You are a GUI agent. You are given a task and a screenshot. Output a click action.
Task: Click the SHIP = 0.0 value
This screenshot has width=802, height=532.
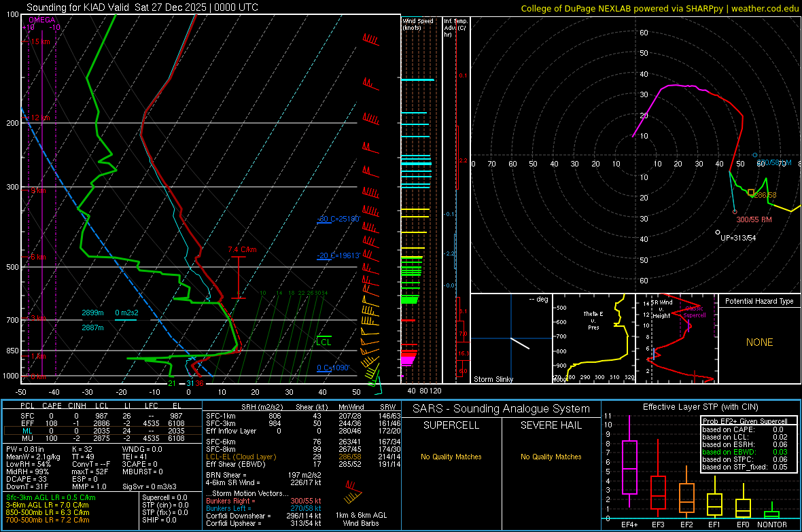click(159, 520)
